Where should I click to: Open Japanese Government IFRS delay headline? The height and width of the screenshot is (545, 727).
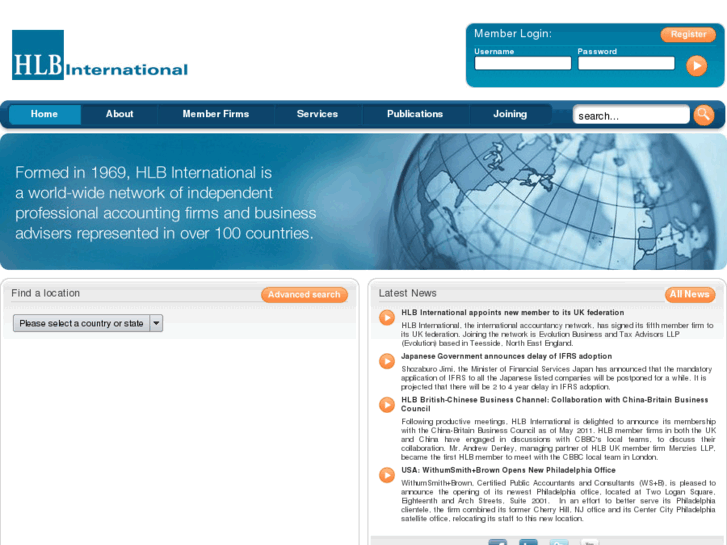[x=506, y=356]
